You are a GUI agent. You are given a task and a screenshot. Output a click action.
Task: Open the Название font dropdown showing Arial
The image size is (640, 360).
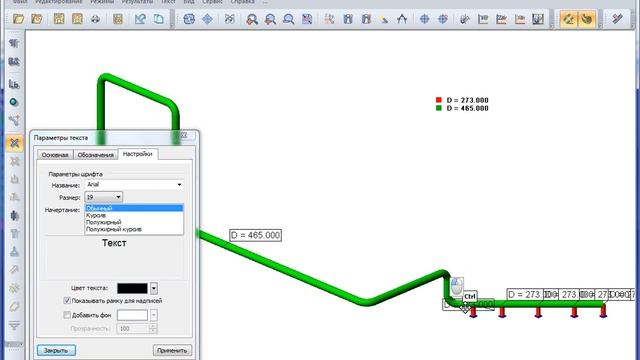pos(134,184)
